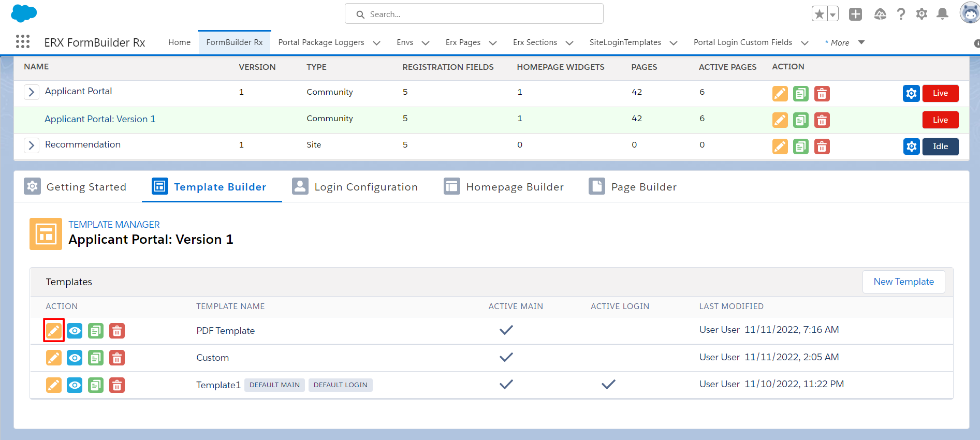This screenshot has height=440, width=980.
Task: Clone the Applicant Portal package
Action: tap(800, 94)
